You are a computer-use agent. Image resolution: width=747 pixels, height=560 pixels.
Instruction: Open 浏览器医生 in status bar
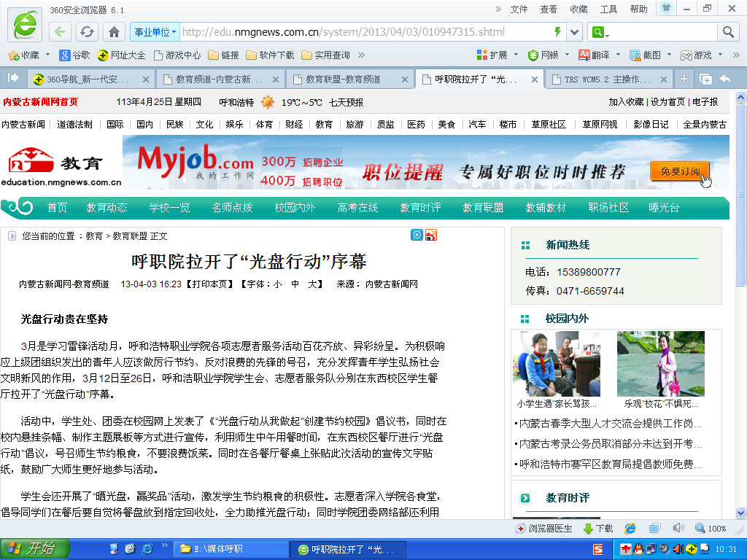[x=543, y=529]
